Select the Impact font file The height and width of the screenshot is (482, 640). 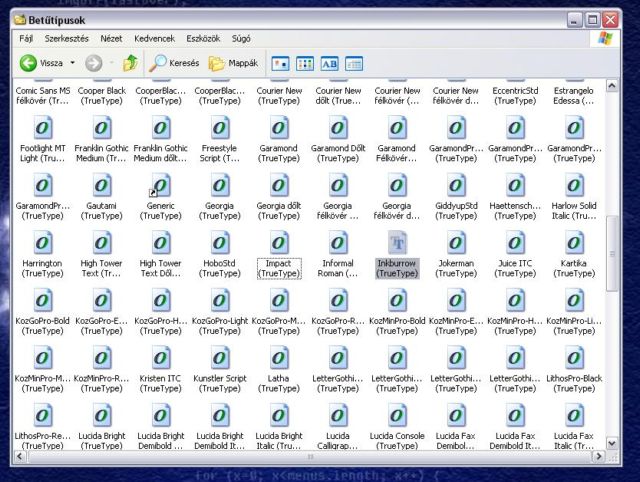(279, 243)
